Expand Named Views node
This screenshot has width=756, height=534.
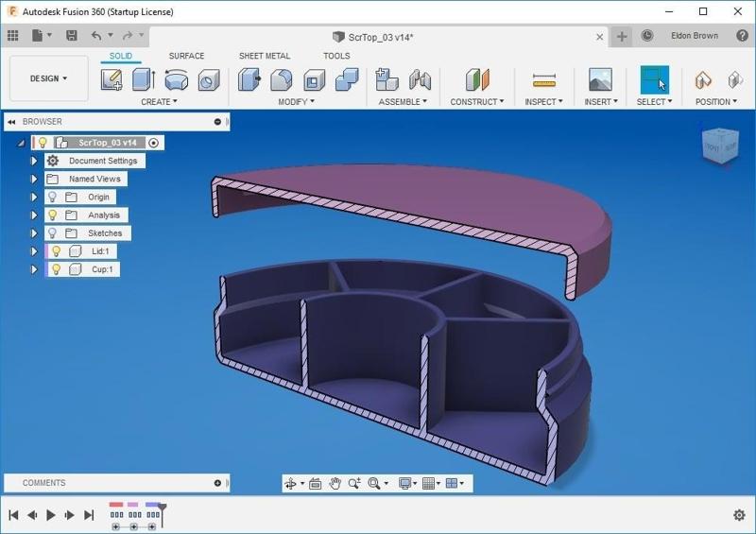(34, 179)
